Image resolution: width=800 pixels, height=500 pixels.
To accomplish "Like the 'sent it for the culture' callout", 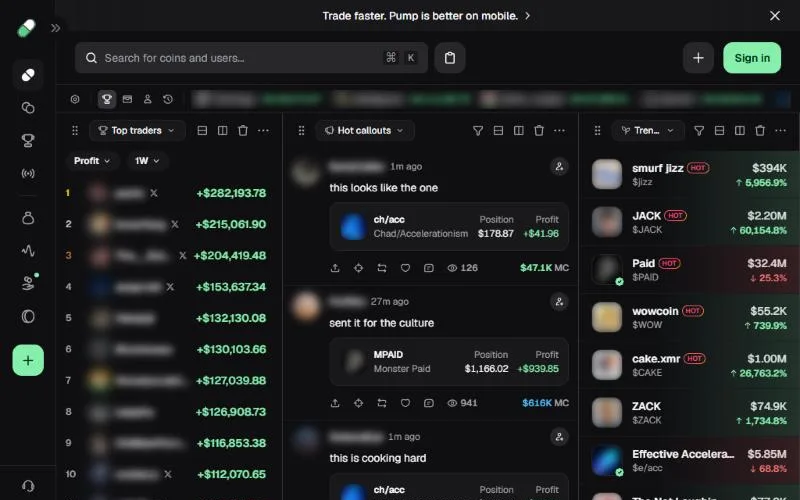I will tap(405, 403).
